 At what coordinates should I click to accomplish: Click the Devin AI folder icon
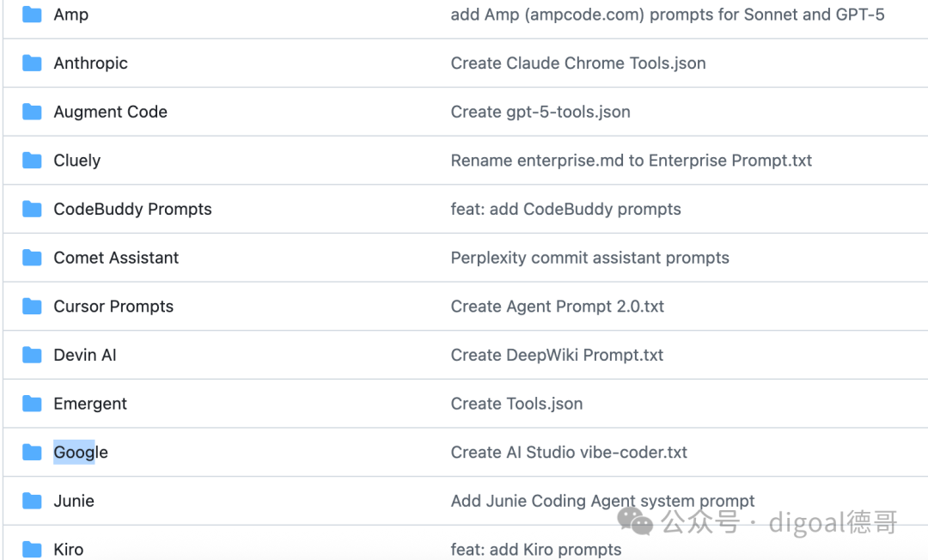tap(32, 354)
